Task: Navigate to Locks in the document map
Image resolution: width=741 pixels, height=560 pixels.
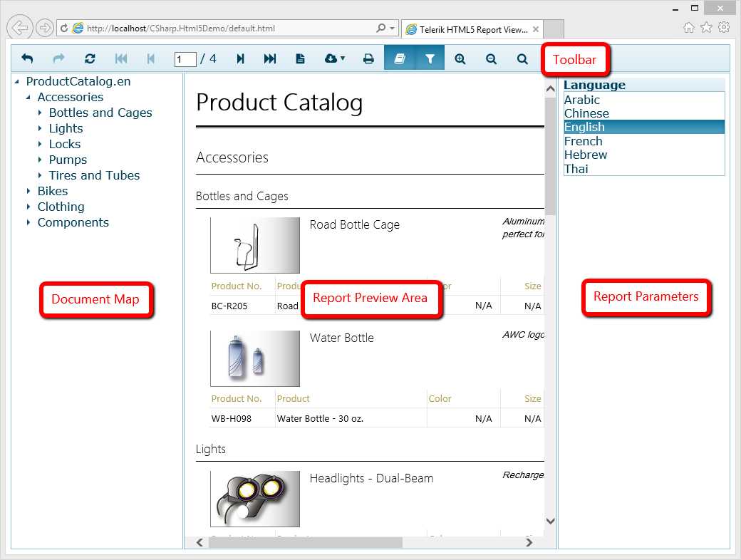Action: 65,144
